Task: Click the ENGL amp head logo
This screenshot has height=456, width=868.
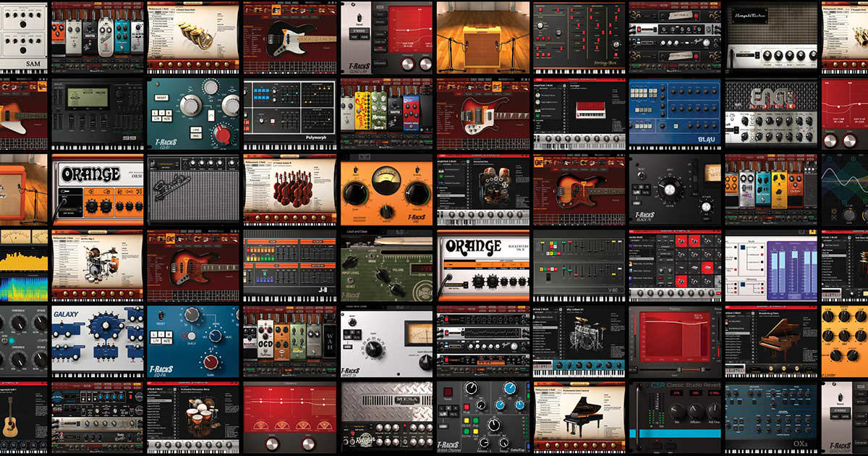Action: click(x=770, y=98)
